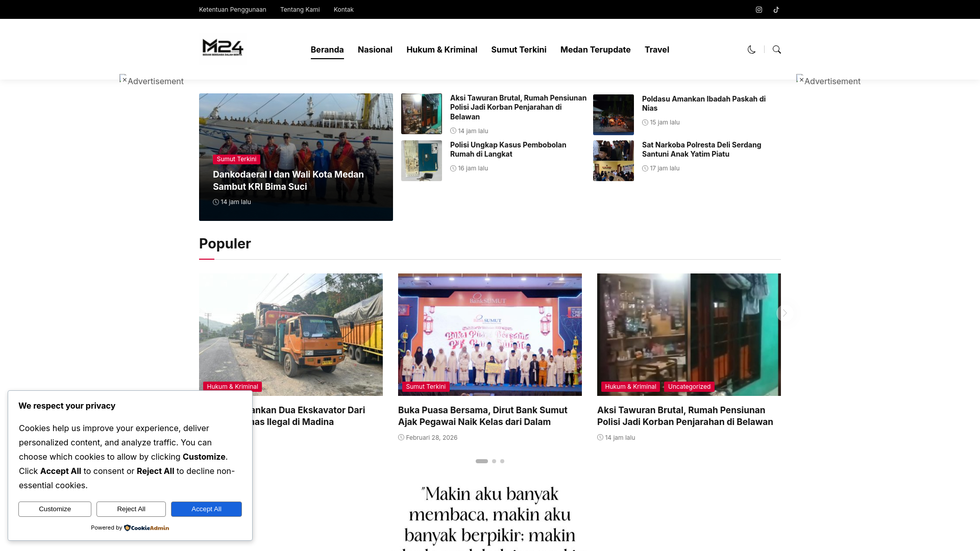The height and width of the screenshot is (551, 980).
Task: Open the CookieAdmin powered-by link
Action: coord(146,528)
